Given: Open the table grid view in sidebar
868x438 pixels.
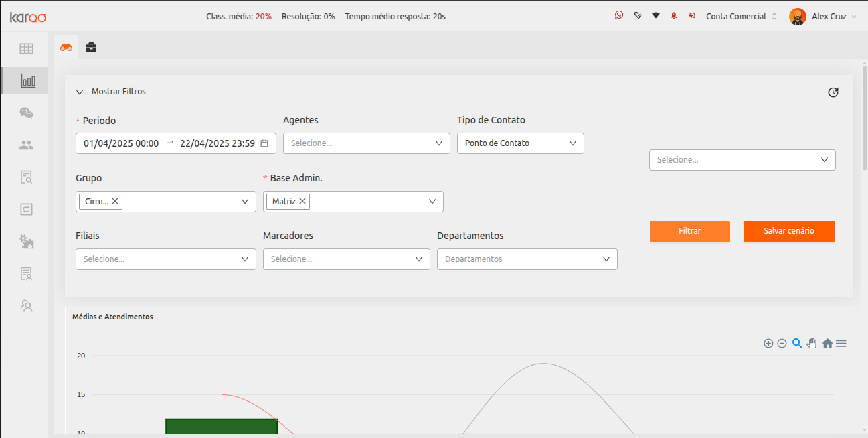Looking at the screenshot, I should pyautogui.click(x=26, y=48).
